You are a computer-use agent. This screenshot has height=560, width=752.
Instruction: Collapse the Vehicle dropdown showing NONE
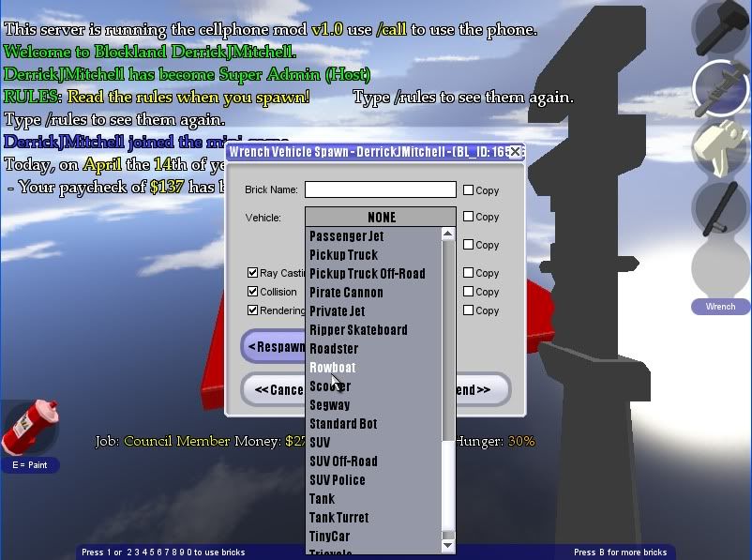381,217
